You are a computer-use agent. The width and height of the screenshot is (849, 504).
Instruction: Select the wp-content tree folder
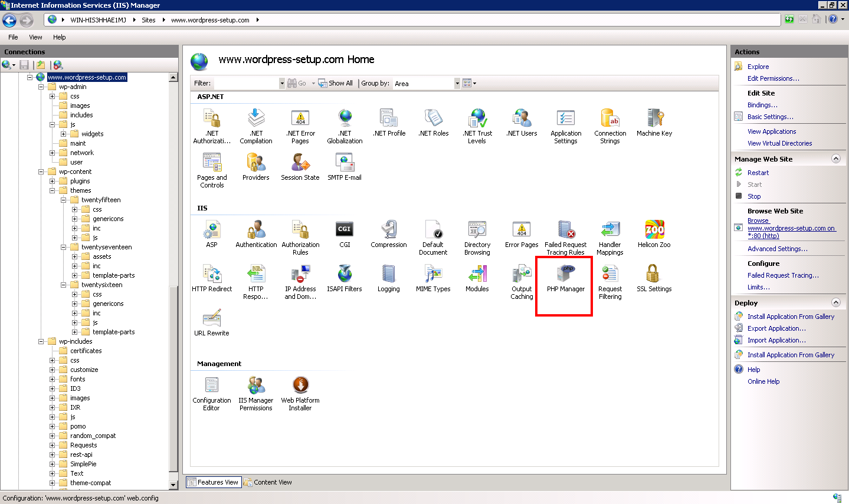pos(75,172)
